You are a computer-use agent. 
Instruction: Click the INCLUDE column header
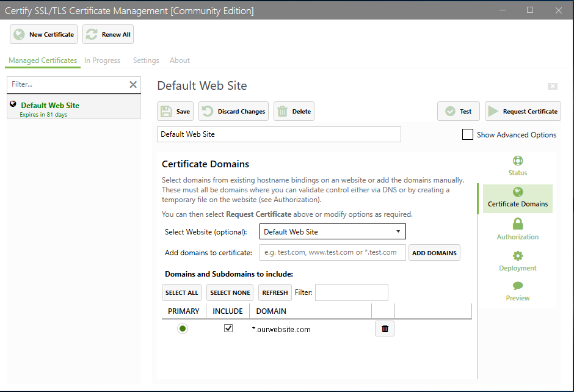(228, 311)
